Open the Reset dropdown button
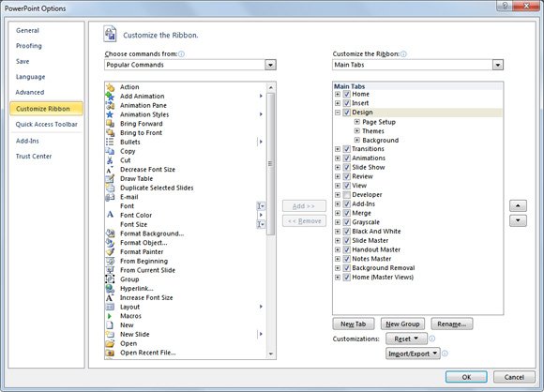 click(x=406, y=339)
